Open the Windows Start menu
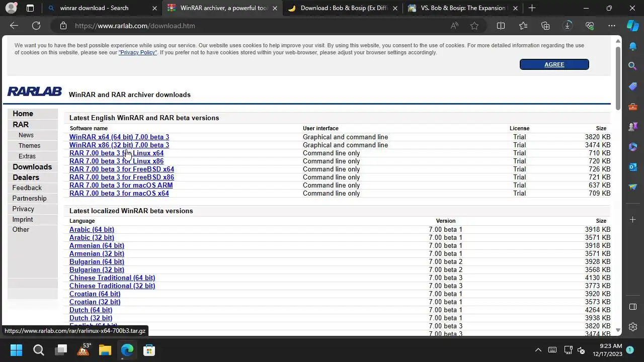Viewport: 644px width, 362px height. 16,350
